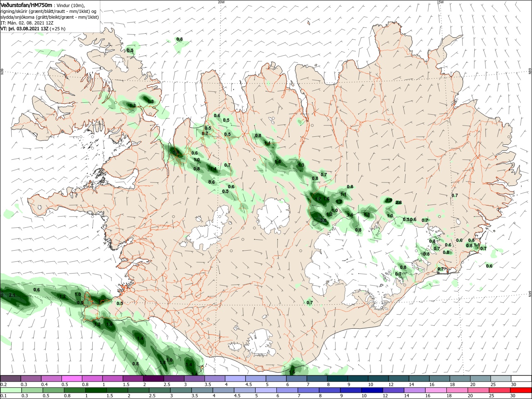Click the 0.1 label in the rain legend
The image size is (532, 399).
pos(3,396)
